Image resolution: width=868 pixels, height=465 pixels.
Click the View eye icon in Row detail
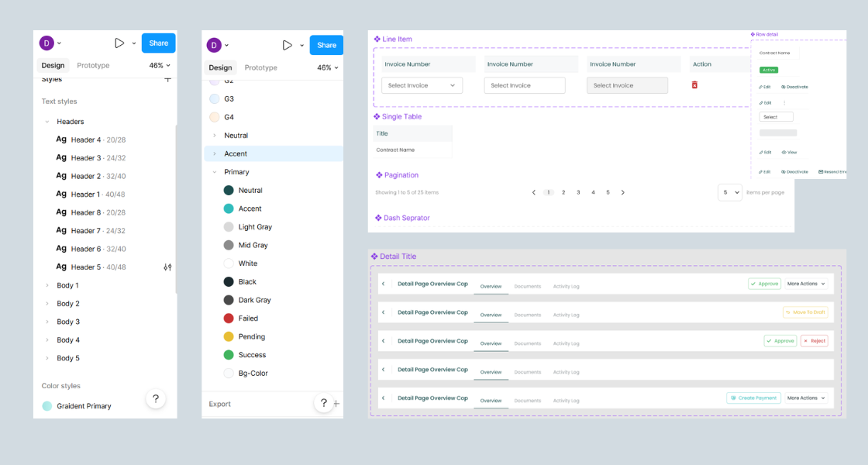pyautogui.click(x=784, y=152)
